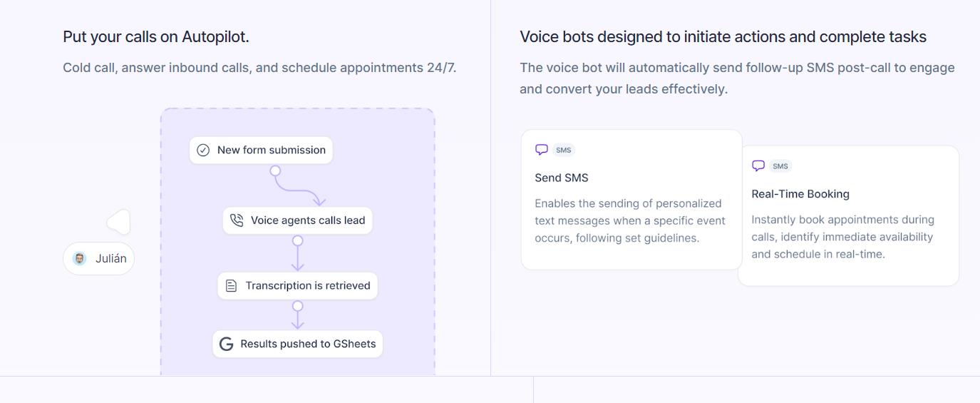Select the Voice agents calls lead step

click(298, 220)
